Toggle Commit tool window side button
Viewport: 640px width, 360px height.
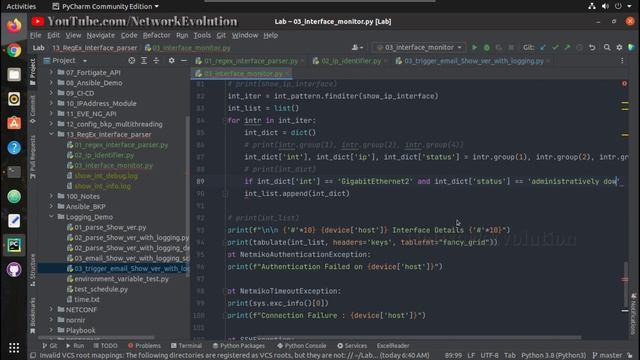33,109
